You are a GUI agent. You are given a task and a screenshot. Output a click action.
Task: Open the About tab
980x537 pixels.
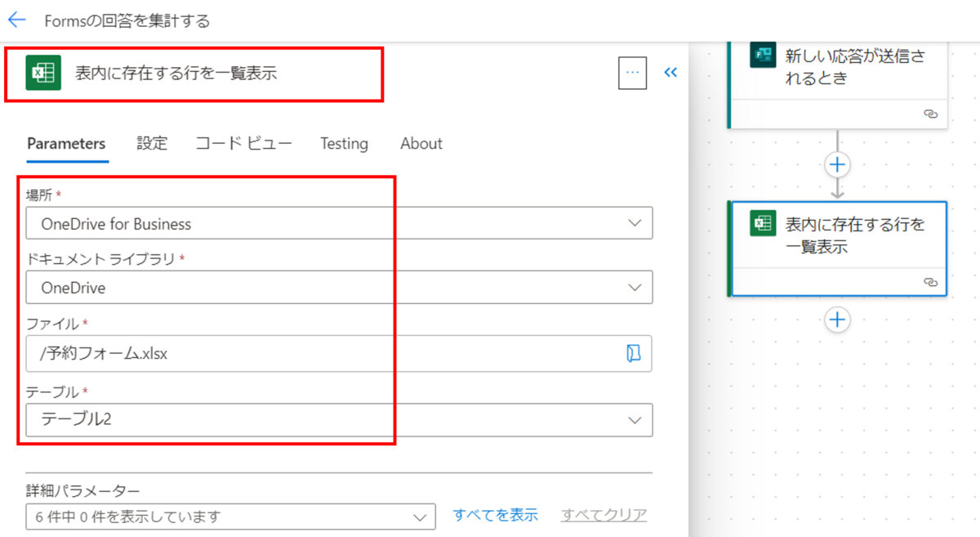421,144
